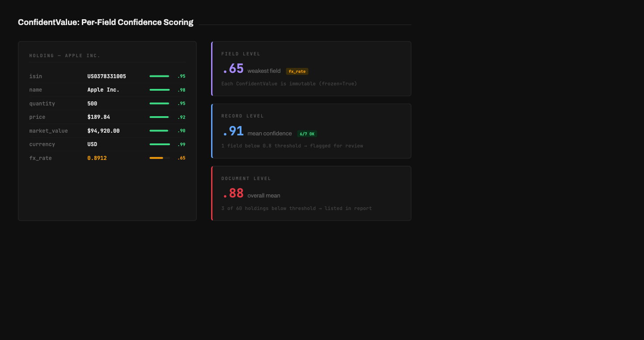
Task: Click the immutable frozen=True note
Action: [x=289, y=84]
